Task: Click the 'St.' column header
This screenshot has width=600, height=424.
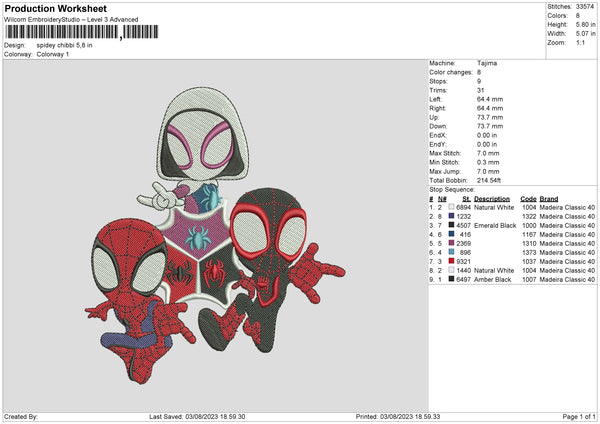Action: point(466,199)
